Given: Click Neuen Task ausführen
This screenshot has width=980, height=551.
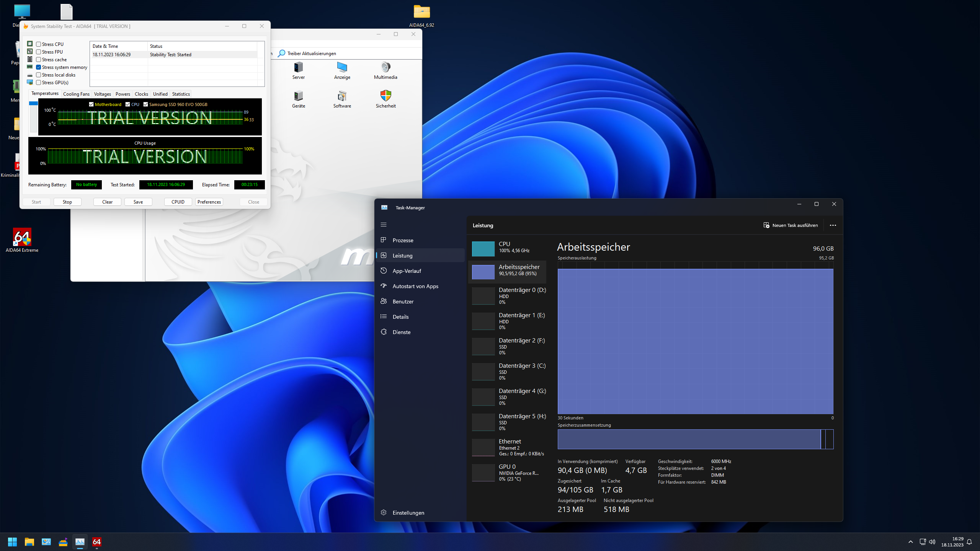Looking at the screenshot, I should coord(791,225).
